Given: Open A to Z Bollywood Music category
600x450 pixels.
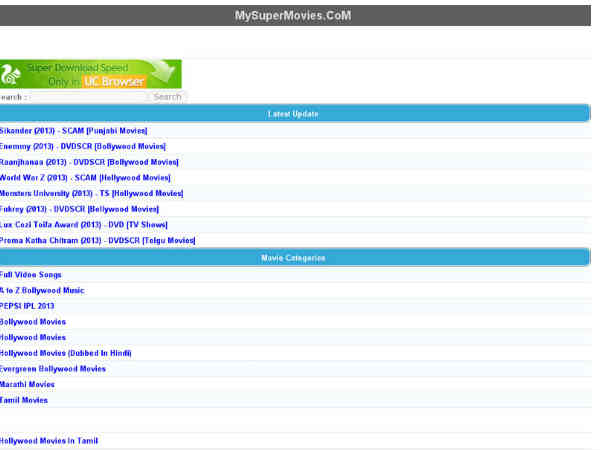Looking at the screenshot, I should tap(42, 290).
